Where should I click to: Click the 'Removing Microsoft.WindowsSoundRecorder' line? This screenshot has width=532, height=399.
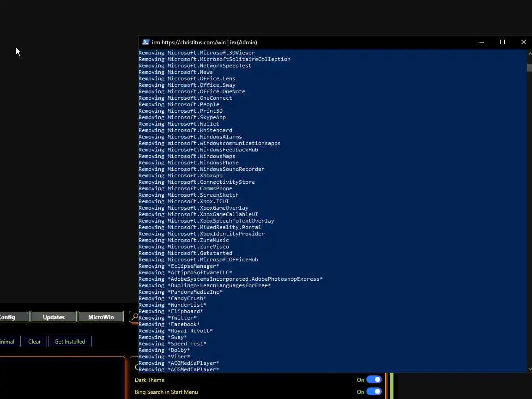[201, 169]
